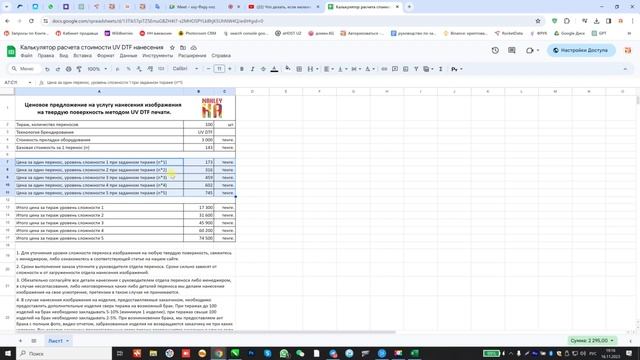This screenshot has width=640, height=360.
Task: Open the input tools dropdown in the toolbar
Action: tap(456, 69)
